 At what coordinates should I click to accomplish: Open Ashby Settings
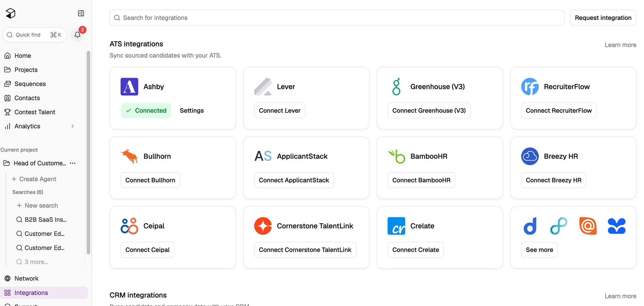click(x=192, y=110)
